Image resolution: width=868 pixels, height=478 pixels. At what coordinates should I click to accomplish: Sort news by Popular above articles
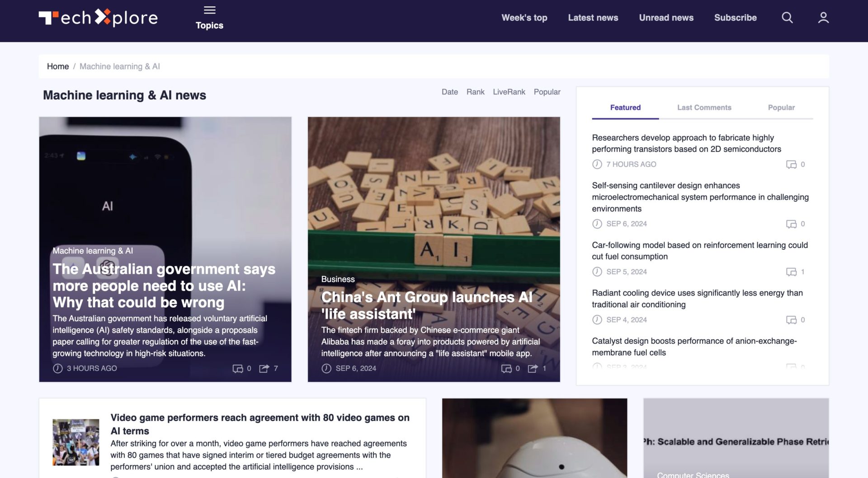[547, 92]
